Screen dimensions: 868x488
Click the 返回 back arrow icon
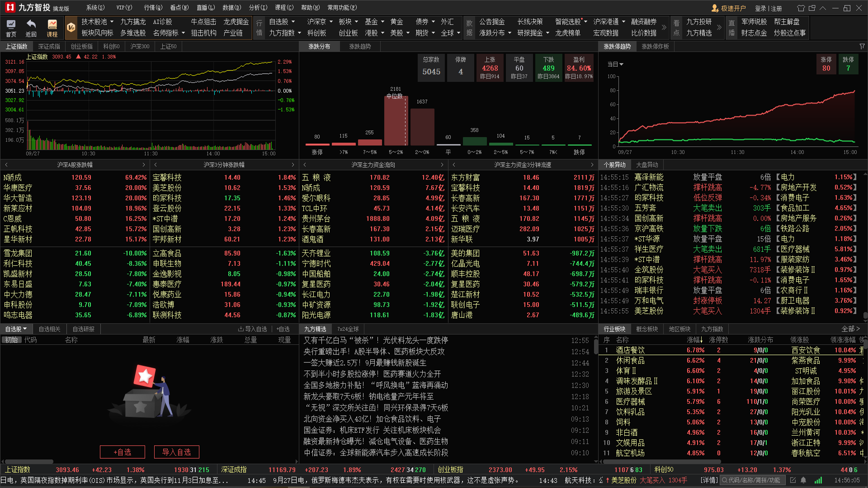[31, 28]
